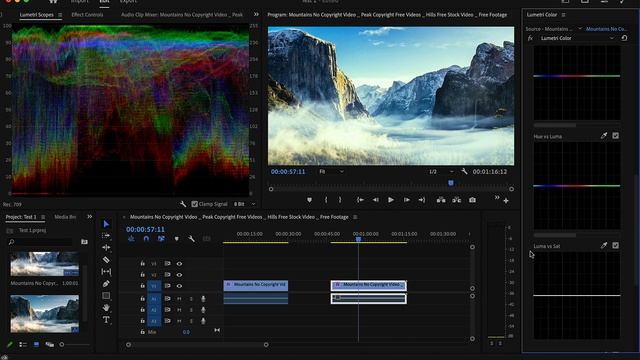Open Program Monitor settings wrench
This screenshot has width=640, height=360.
464,171
